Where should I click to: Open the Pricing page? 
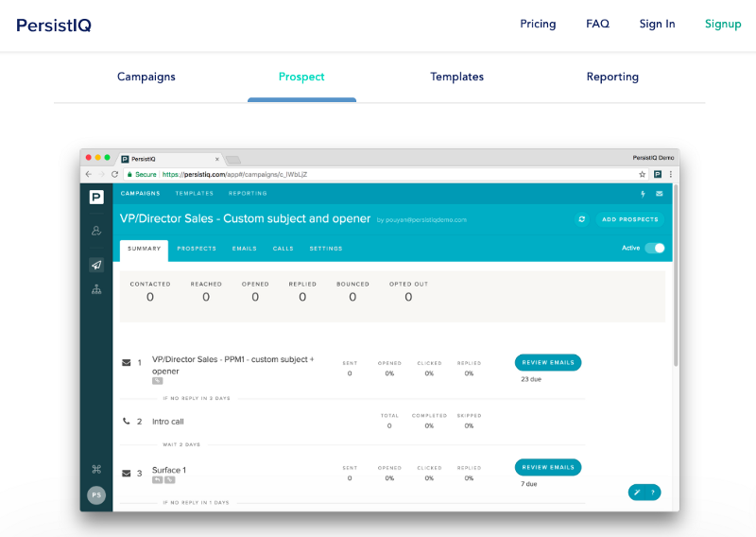pyautogui.click(x=538, y=24)
